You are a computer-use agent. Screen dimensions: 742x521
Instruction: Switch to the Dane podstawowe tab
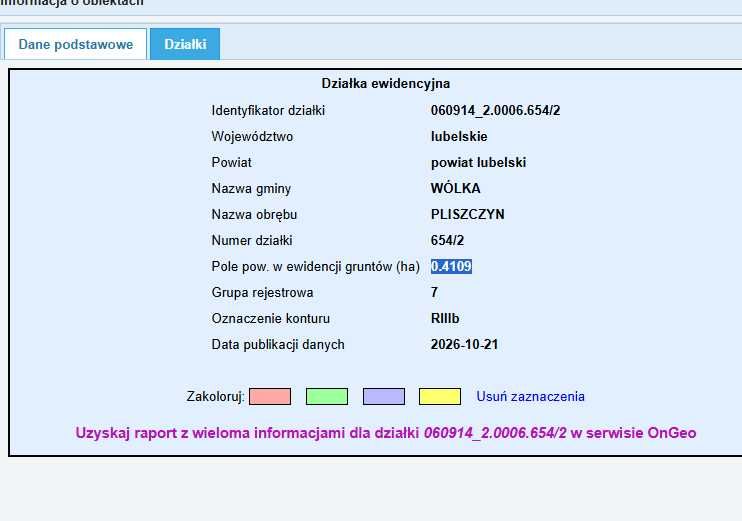pyautogui.click(x=76, y=44)
